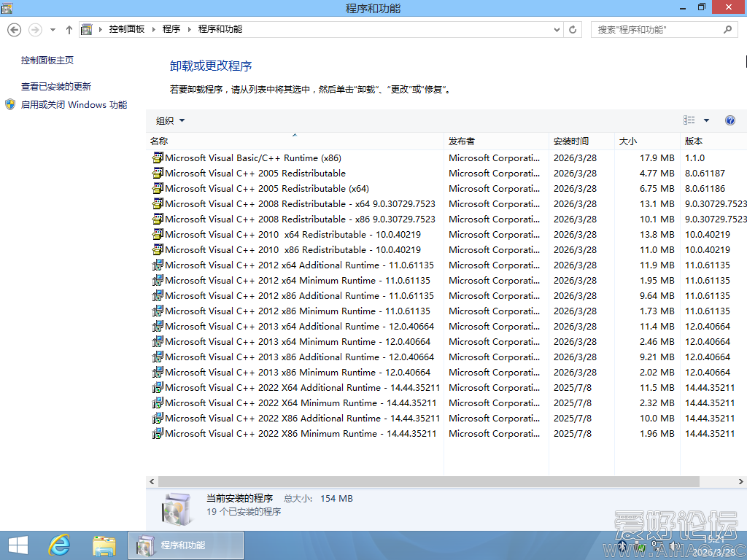This screenshot has width=747, height=560.
Task: Select icon of 2012 x64 Minimum Runtime
Action: 158,280
